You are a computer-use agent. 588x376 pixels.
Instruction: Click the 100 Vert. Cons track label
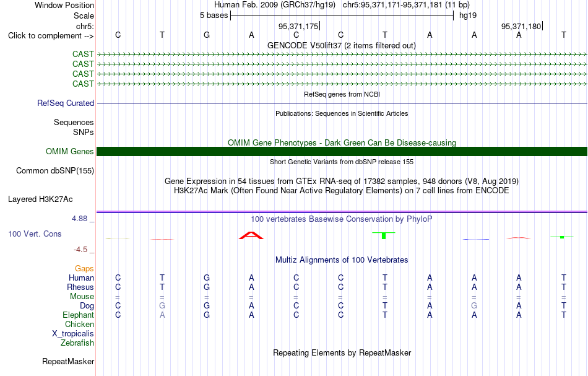pos(35,234)
